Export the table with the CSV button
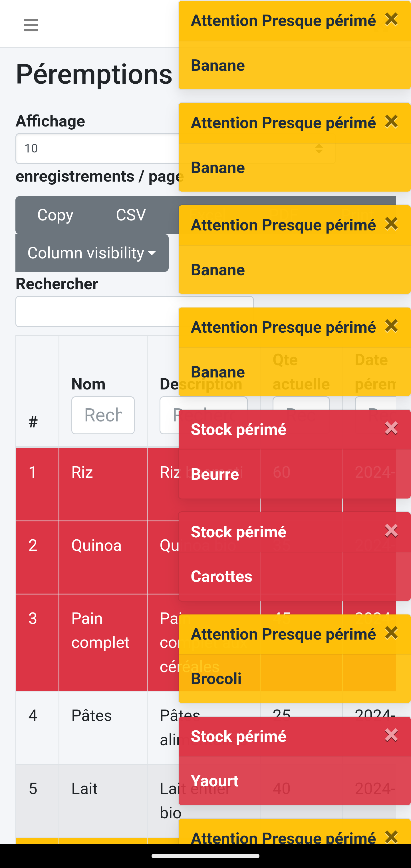 [x=131, y=215]
